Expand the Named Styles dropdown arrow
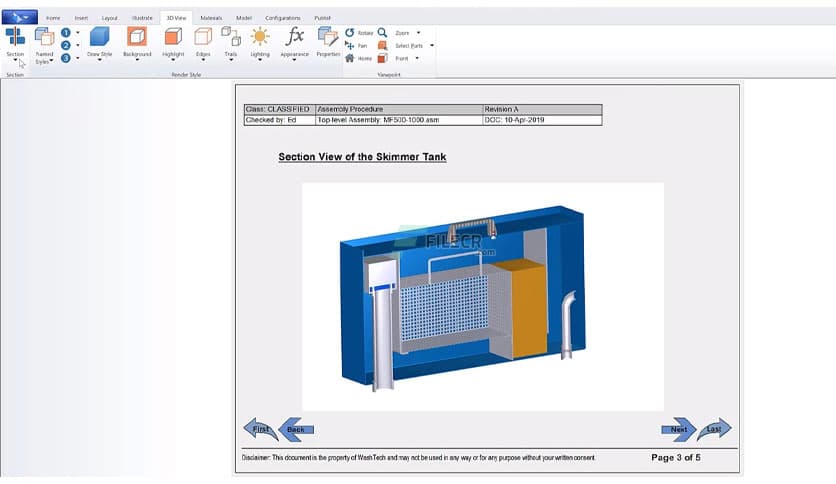 point(52,61)
